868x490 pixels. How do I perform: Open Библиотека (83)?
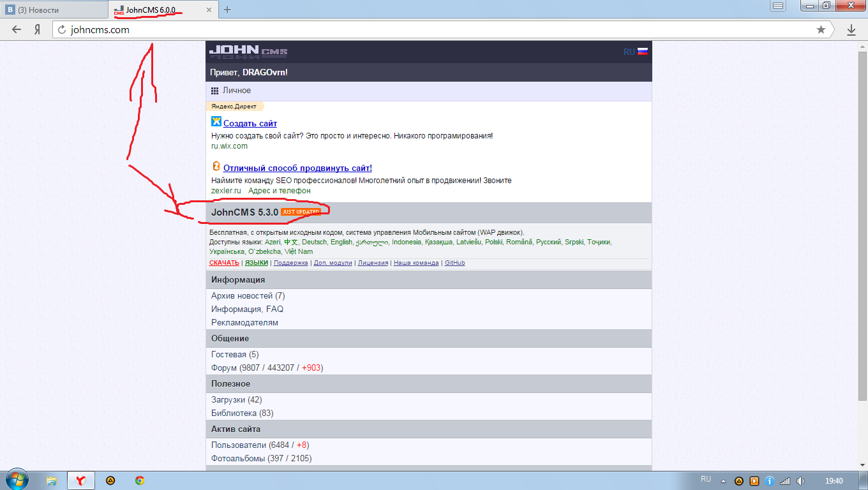click(243, 413)
